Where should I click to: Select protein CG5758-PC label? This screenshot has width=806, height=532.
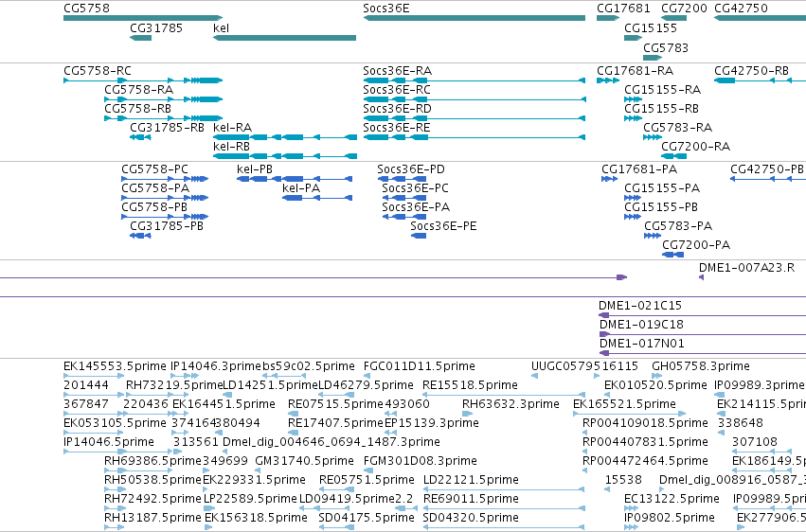[154, 169]
